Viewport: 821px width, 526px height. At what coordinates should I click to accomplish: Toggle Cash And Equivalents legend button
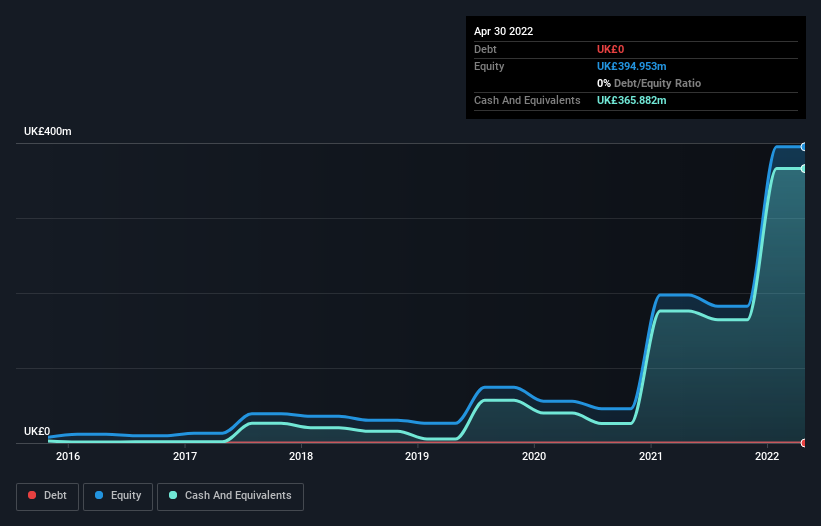point(230,496)
